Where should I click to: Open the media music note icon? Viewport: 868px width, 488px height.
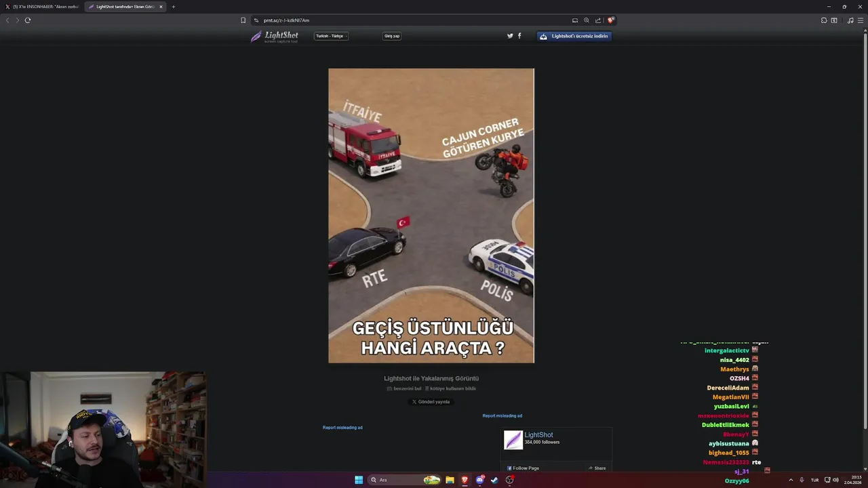tap(850, 20)
